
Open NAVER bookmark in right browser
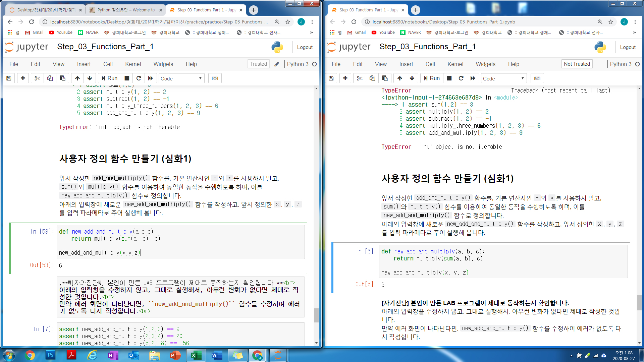click(411, 33)
